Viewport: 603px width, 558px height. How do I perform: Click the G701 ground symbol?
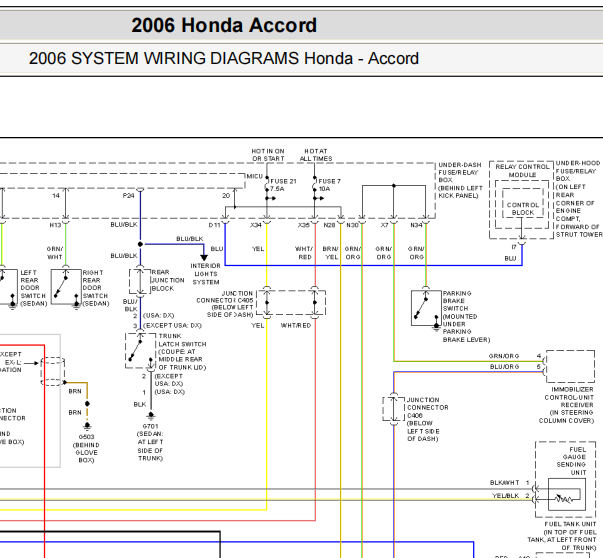pos(151,416)
